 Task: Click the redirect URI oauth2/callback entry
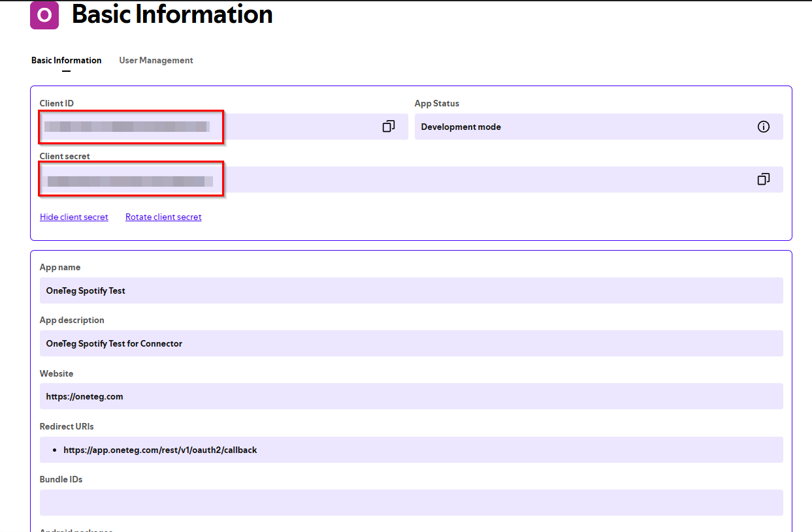(160, 450)
